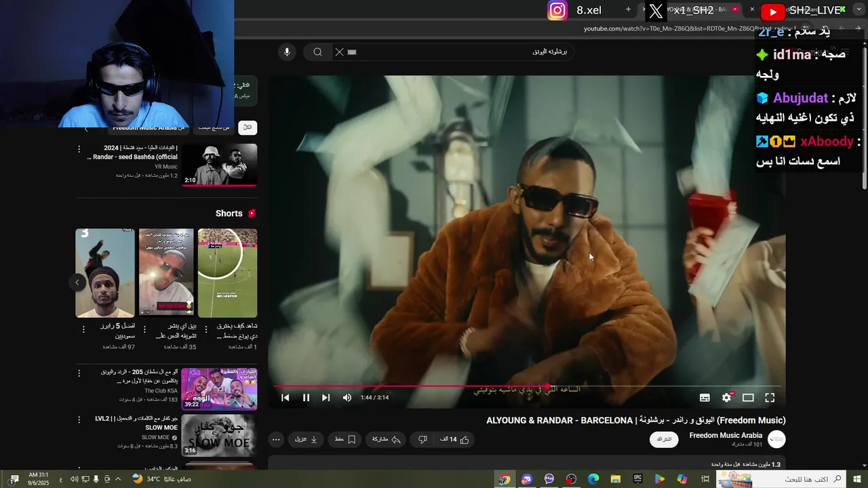Switch to theater mode view
868x488 pixels.
coord(748,398)
